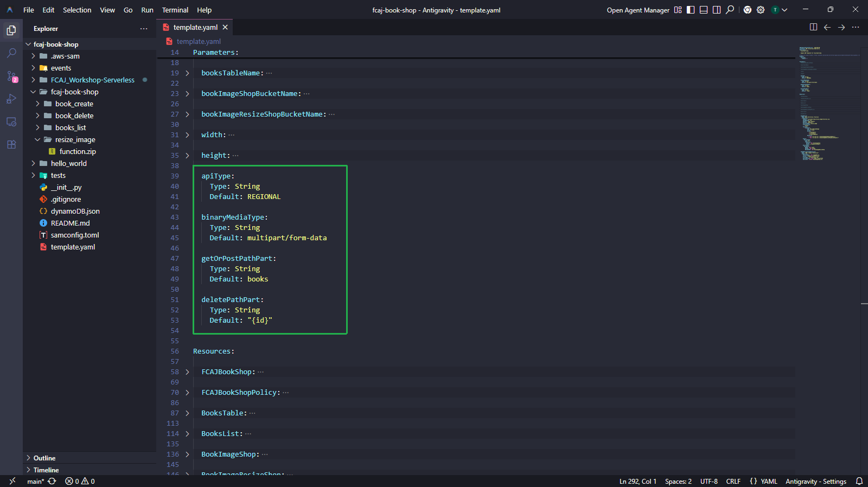The width and height of the screenshot is (868, 487).
Task: Close the template.yaml editor tab
Action: 225,27
